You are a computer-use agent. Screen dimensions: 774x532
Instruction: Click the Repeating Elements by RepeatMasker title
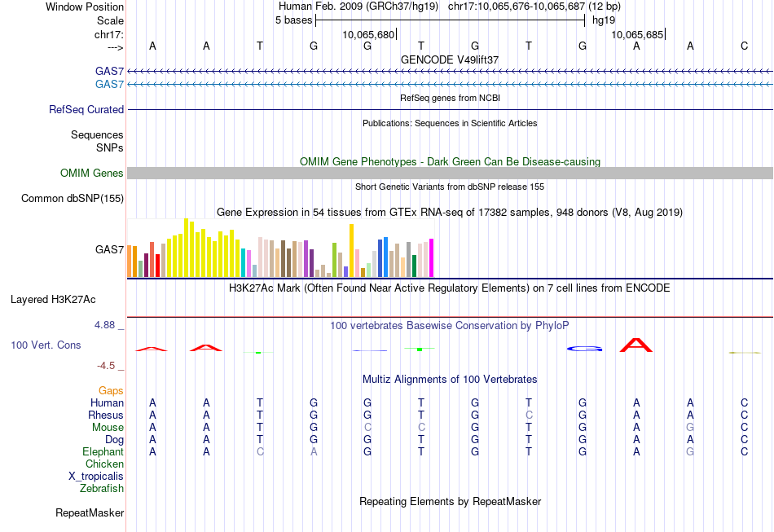pyautogui.click(x=450, y=501)
